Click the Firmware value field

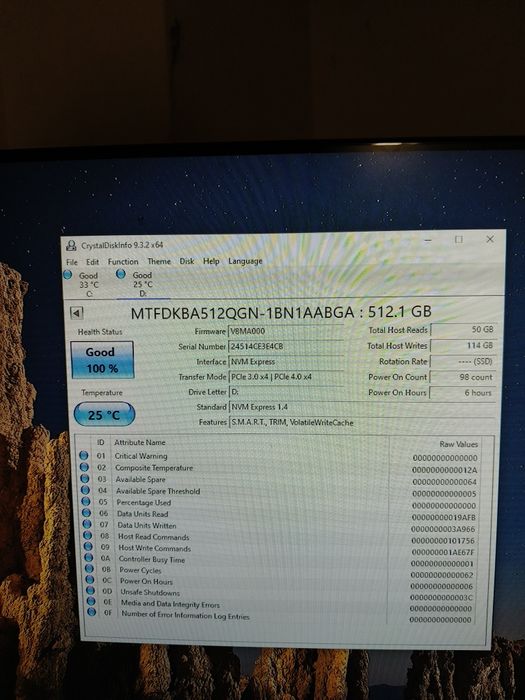point(286,331)
